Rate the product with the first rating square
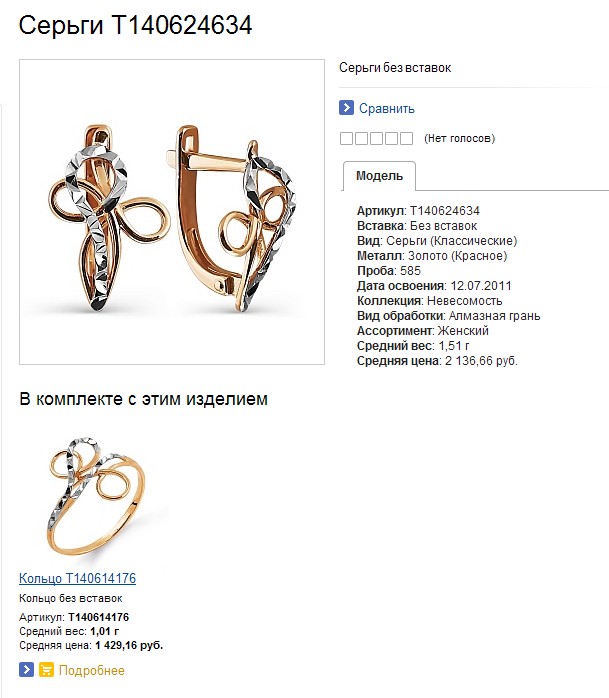The image size is (609, 698). tap(346, 138)
